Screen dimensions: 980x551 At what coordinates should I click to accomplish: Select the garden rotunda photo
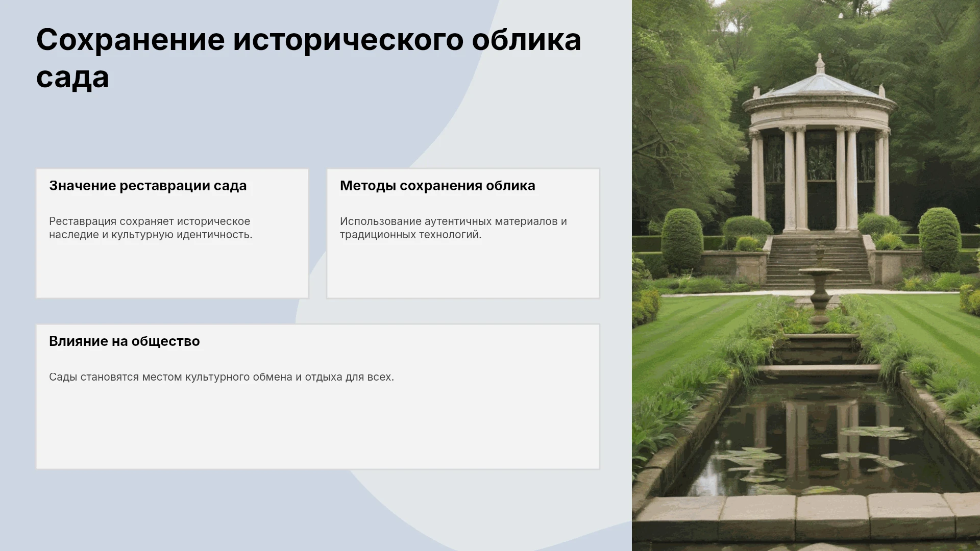point(806,275)
